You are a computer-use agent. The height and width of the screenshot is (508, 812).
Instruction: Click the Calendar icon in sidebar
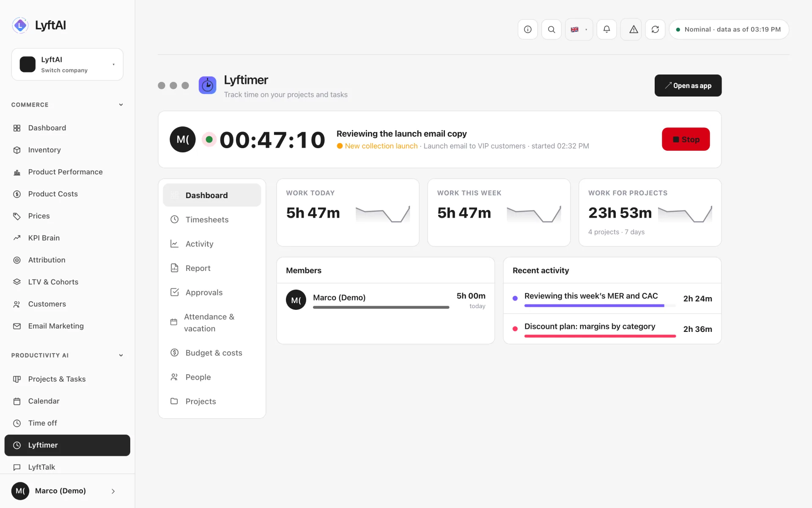pos(17,401)
